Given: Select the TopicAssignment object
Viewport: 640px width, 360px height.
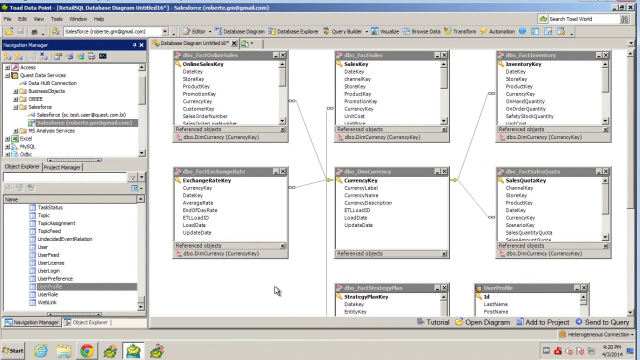Looking at the screenshot, I should click(56, 223).
